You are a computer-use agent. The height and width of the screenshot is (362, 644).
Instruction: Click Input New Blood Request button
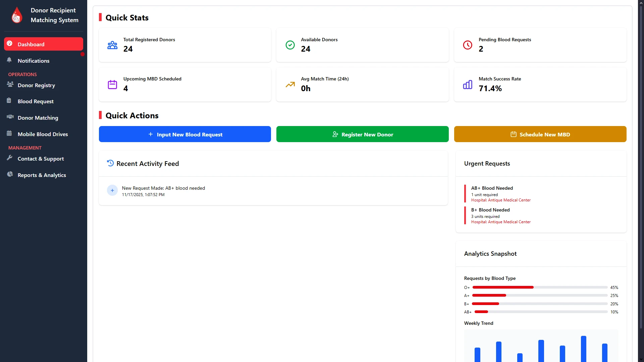click(185, 134)
